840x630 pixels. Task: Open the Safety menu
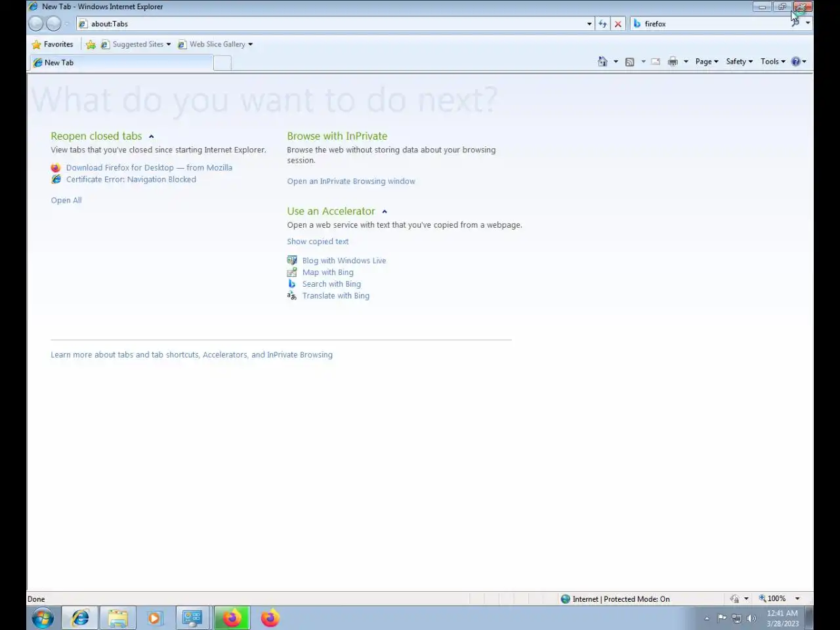[739, 61]
